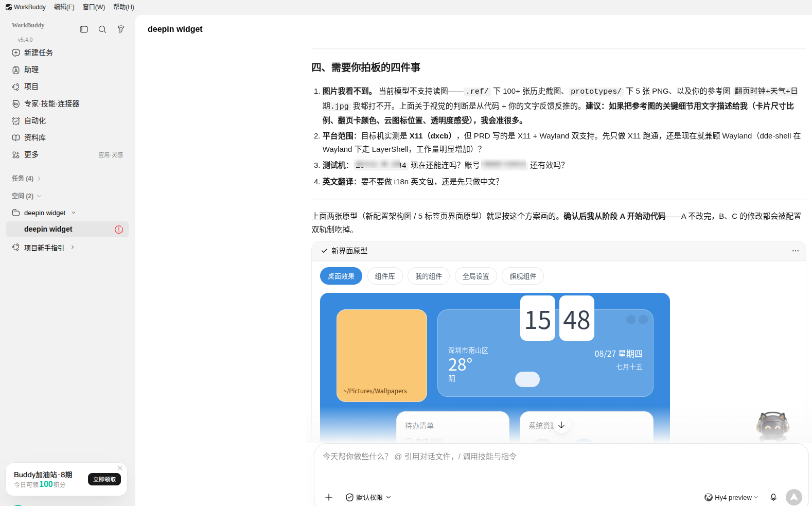Image resolution: width=812 pixels, height=506 pixels.
Task: Switch to the 桌面效果 tab
Action: (341, 276)
